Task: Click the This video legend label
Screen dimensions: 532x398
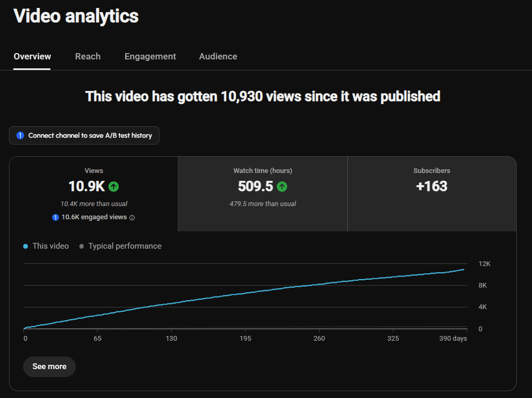Action: point(51,246)
